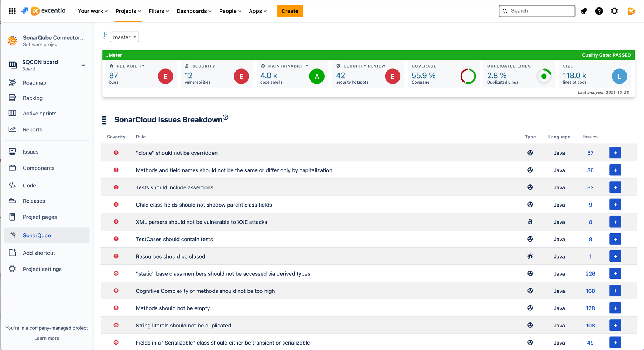Click the Maintainability A rating badge
Image resolution: width=644 pixels, height=350 pixels.
tap(317, 76)
